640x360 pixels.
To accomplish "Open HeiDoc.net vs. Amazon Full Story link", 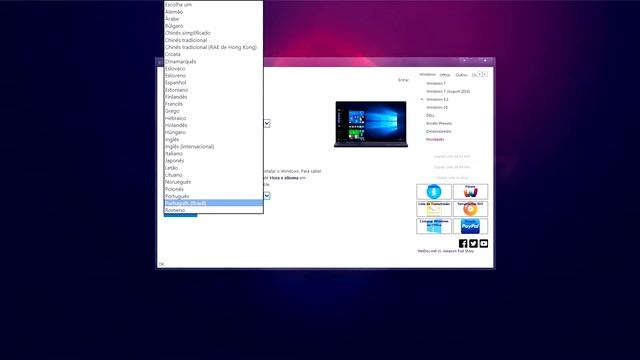I will point(445,251).
